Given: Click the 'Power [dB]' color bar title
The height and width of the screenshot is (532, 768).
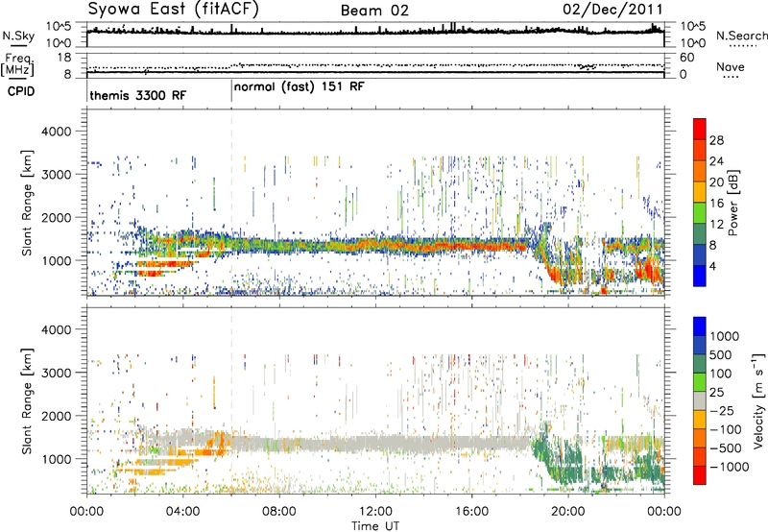Looking at the screenshot, I should pyautogui.click(x=733, y=203).
